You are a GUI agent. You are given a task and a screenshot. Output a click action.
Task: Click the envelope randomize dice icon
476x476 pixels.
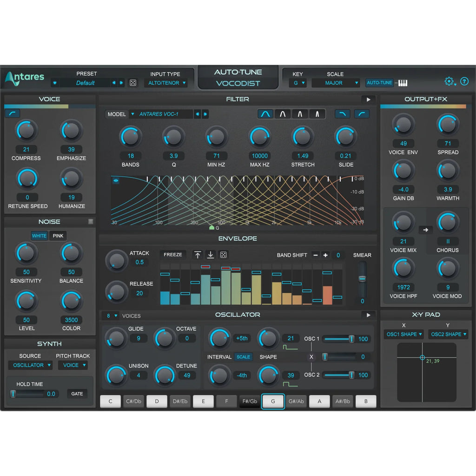pos(223,255)
